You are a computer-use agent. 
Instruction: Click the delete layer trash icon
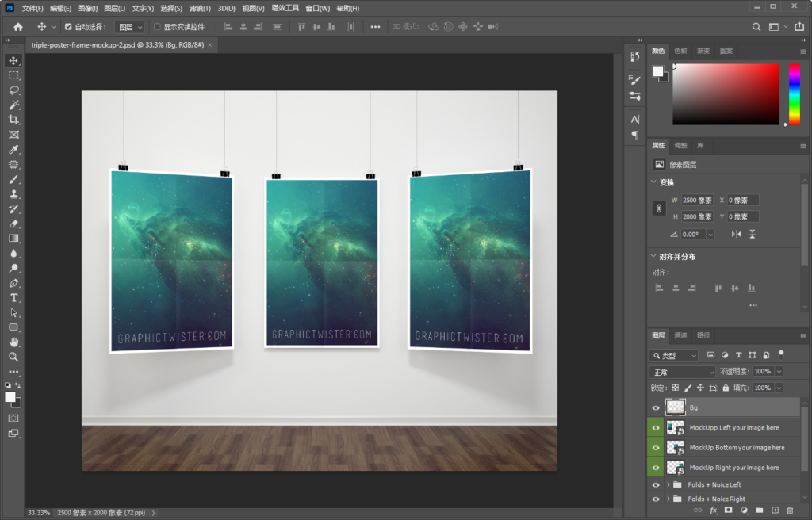pos(790,510)
